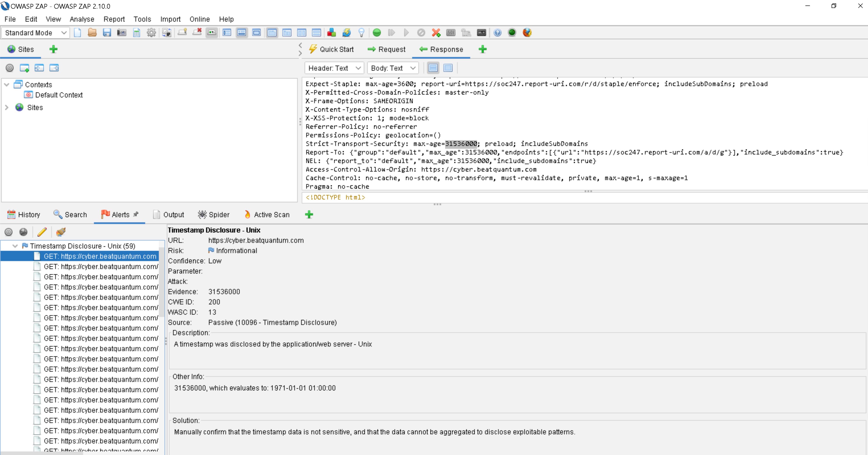Image resolution: width=868 pixels, height=455 pixels.
Task: Click the broom delete-all-alerts icon
Action: pyautogui.click(x=61, y=232)
